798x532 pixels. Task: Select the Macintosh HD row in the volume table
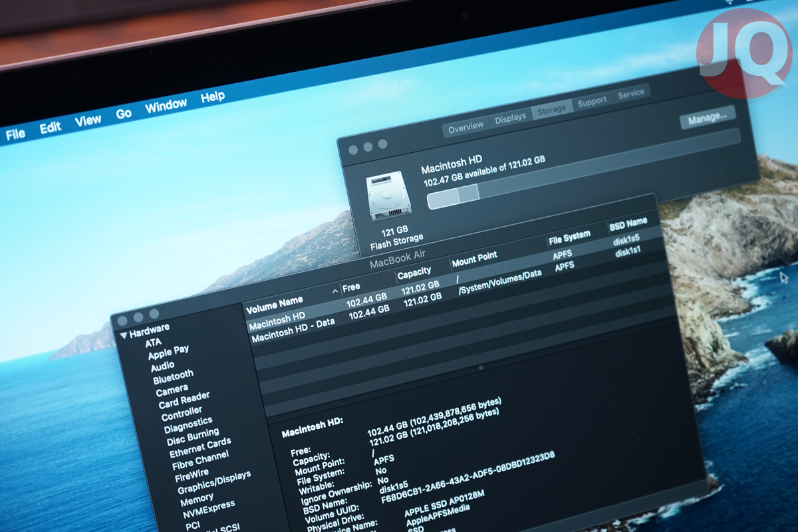[454, 278]
